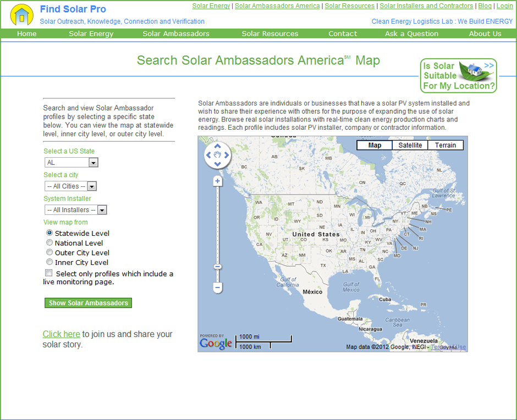Viewport: 517px width, 420px height.
Task: Switch map to Satellite view
Action: [x=410, y=145]
